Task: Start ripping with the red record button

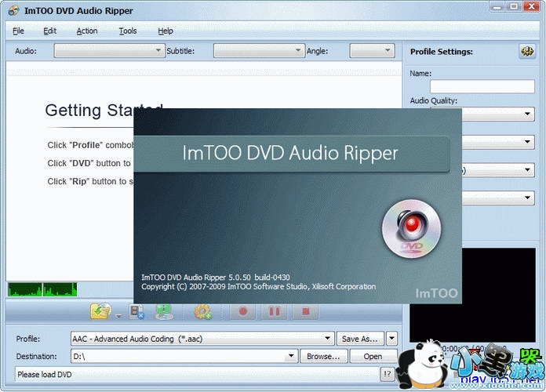Action: [243, 311]
